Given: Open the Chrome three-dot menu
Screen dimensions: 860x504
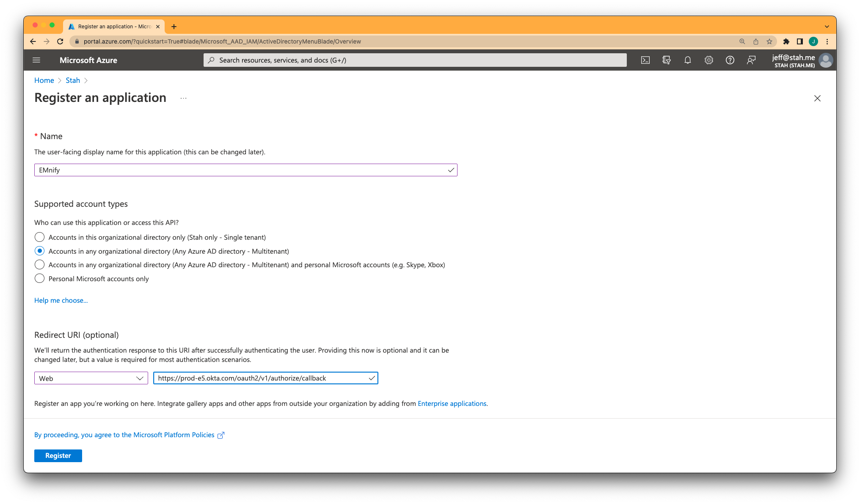Looking at the screenshot, I should coord(827,41).
